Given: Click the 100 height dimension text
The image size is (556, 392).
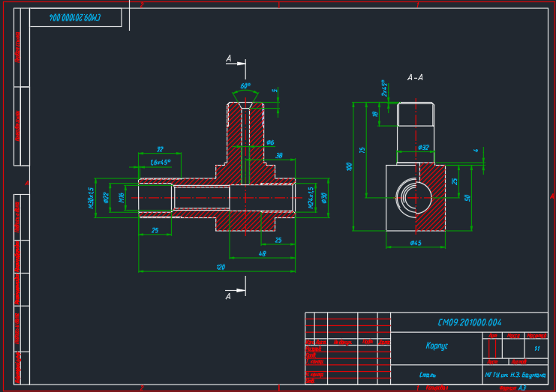Looking at the screenshot, I should click(x=349, y=166).
